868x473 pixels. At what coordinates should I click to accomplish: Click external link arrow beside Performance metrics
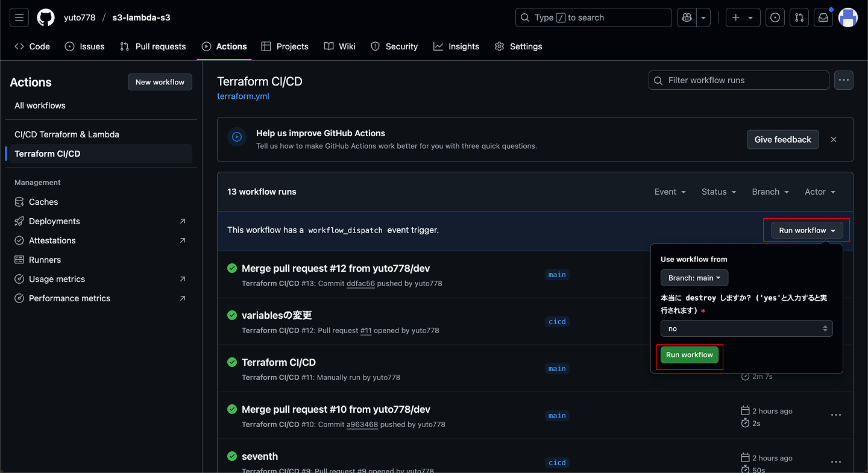point(183,298)
